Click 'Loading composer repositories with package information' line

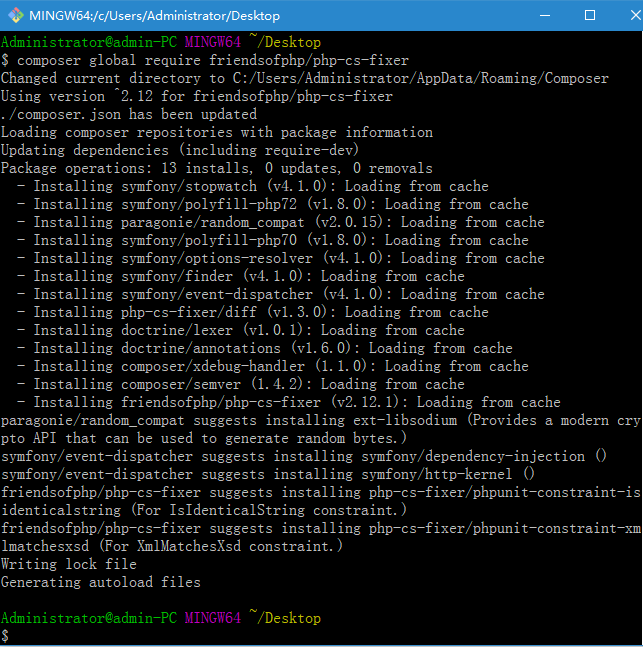pos(217,132)
